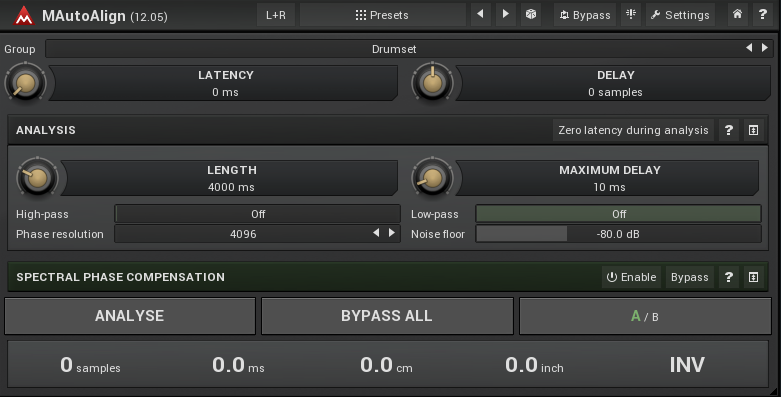Open the Settings menu

[x=680, y=15]
